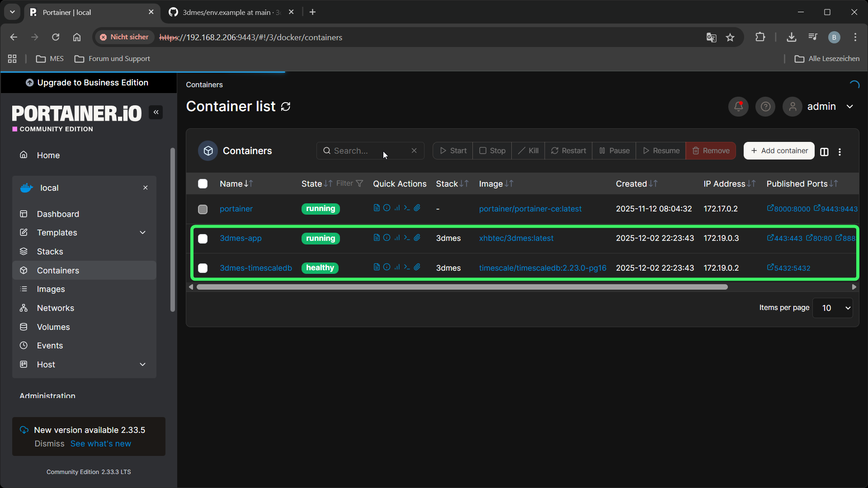Open stats icon for 3dmes-timescaledb container
The image size is (868, 488).
[397, 267]
